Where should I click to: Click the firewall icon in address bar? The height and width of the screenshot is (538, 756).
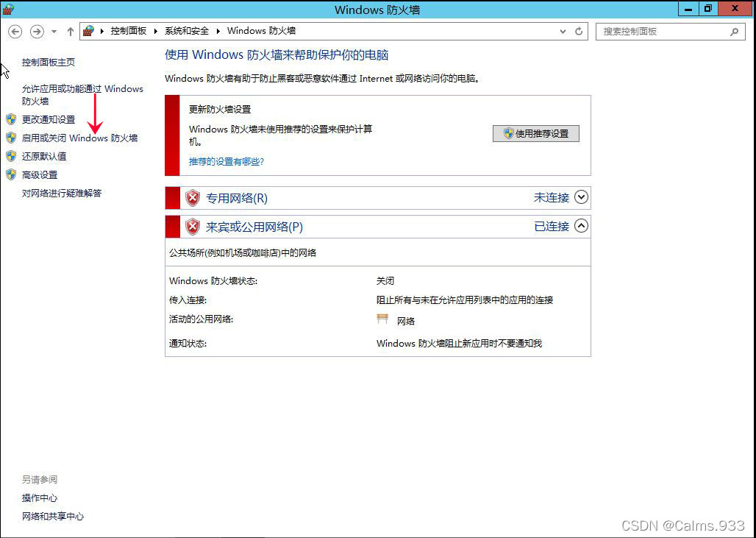(88, 31)
